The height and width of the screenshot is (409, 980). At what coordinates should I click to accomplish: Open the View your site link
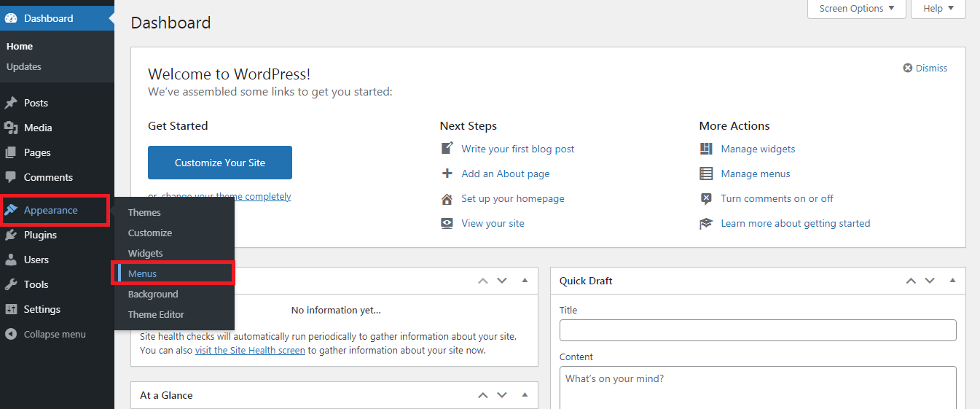(493, 223)
